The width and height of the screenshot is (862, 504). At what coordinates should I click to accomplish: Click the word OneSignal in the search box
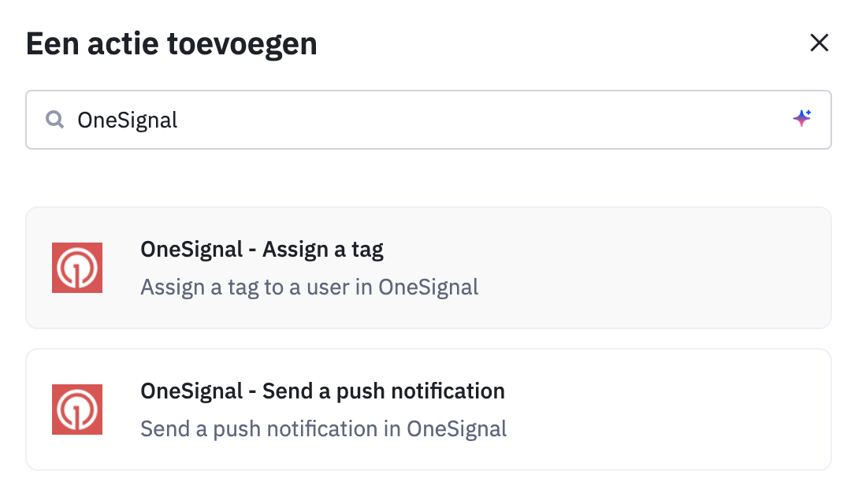(x=127, y=120)
